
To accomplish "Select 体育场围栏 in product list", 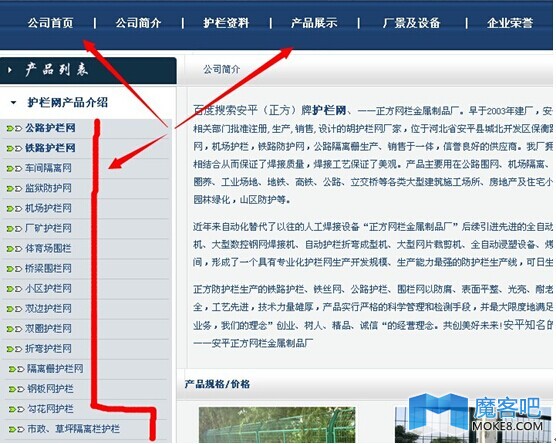I will coord(48,248).
